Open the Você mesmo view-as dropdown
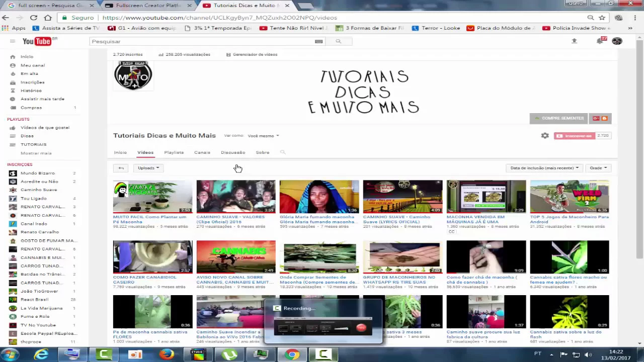Viewport: 644px width, 362px height. click(x=263, y=136)
